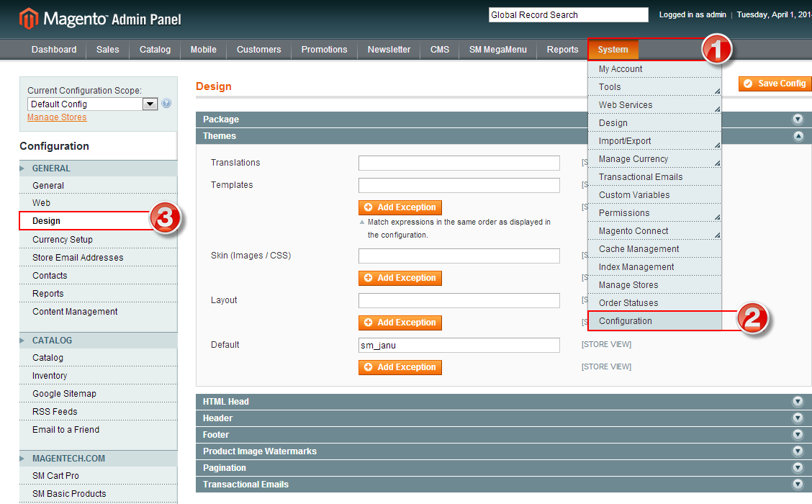The image size is (812, 504).
Task: Open the Sales menu
Action: coord(108,50)
